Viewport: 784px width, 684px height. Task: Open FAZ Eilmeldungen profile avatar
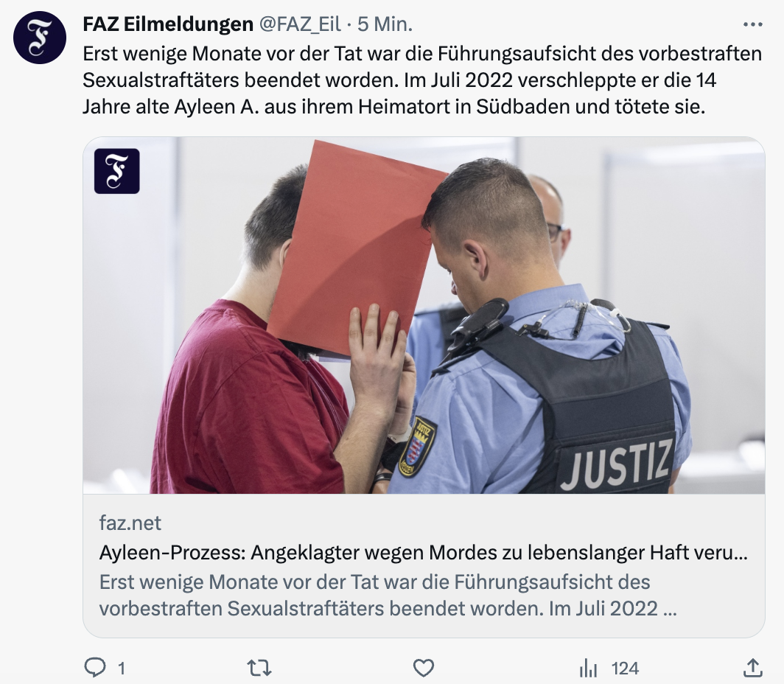coord(40,38)
